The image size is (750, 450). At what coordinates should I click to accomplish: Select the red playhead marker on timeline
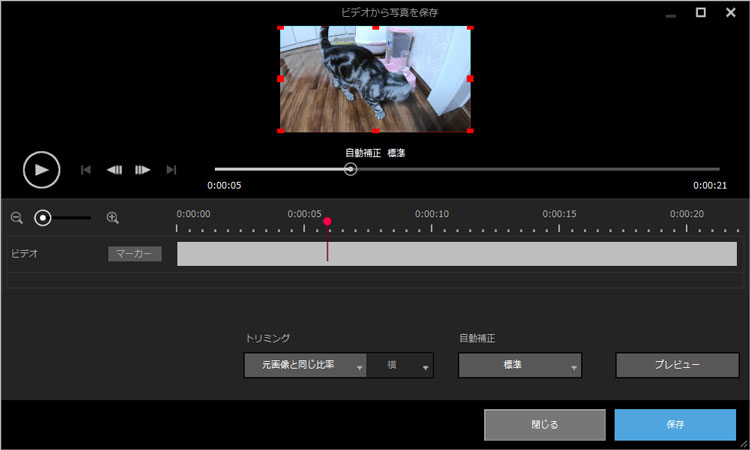tap(327, 221)
